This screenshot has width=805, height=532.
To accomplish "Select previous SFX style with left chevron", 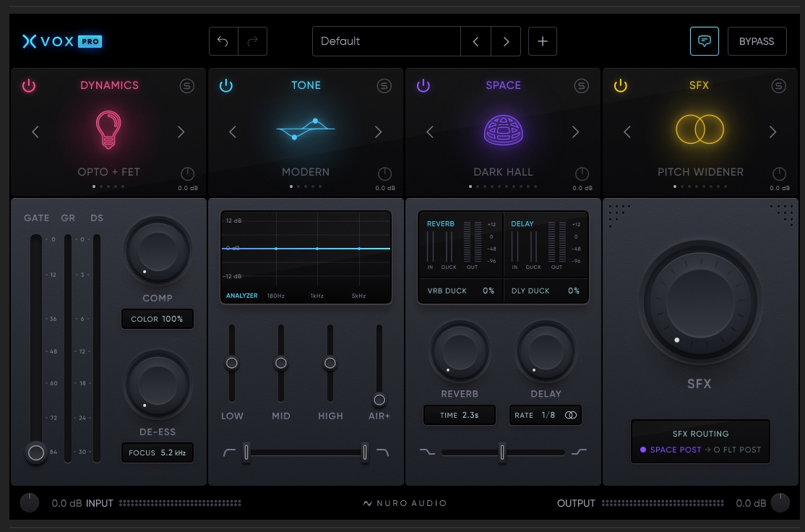I will [x=627, y=132].
